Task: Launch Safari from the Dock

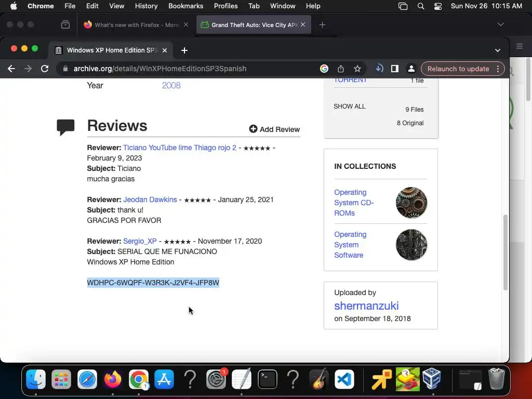Action: (x=87, y=379)
